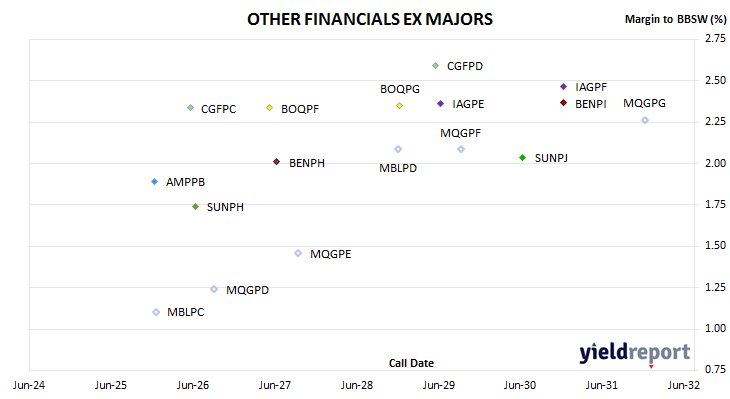Select the MQGPG hollow diamond marker
The image size is (730, 399).
point(645,120)
